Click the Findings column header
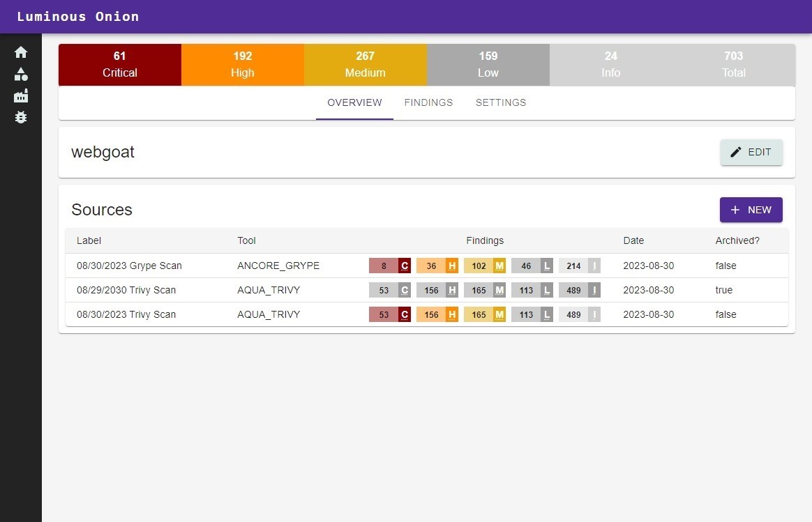The height and width of the screenshot is (522, 812). [485, 240]
